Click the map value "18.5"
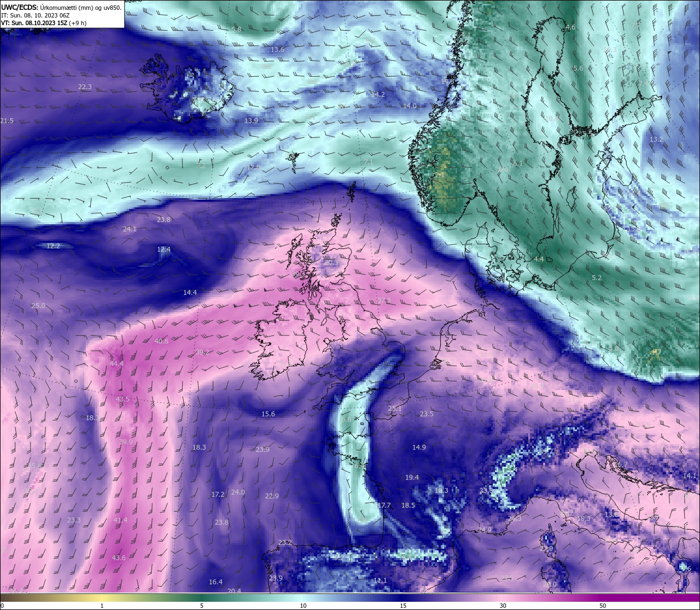700x610 pixels. (x=408, y=506)
